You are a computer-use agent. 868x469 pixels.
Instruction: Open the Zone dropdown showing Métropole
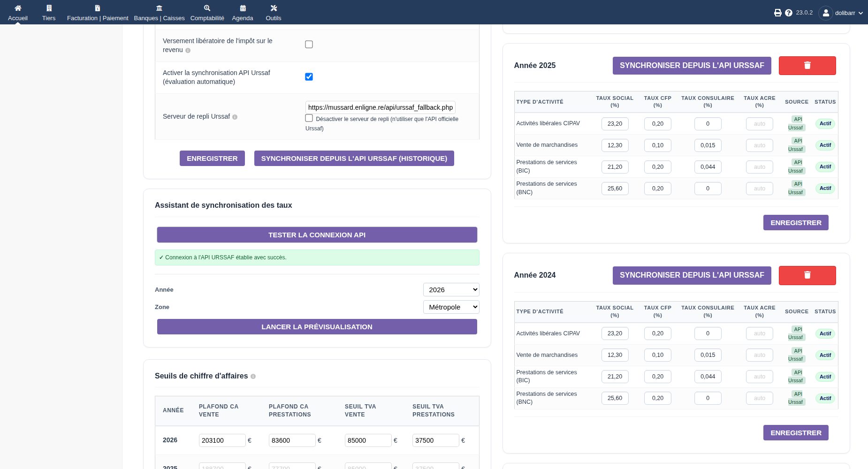pos(451,307)
